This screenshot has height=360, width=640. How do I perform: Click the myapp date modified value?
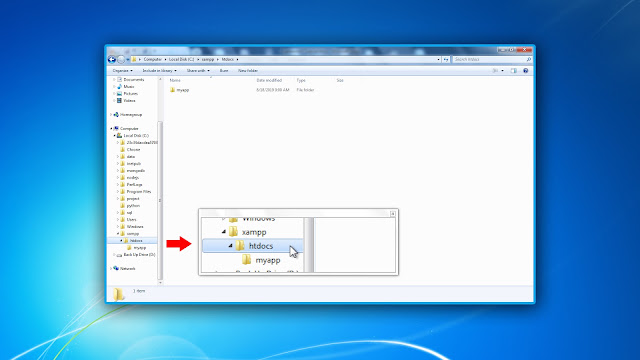click(273, 90)
